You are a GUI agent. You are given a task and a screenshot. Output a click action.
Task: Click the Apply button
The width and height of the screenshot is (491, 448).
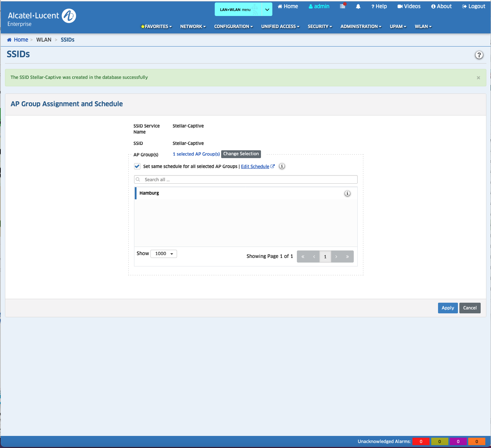[x=448, y=308]
